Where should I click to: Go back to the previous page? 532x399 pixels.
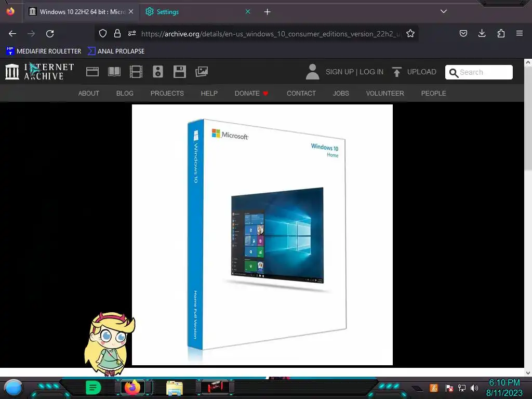(x=12, y=34)
